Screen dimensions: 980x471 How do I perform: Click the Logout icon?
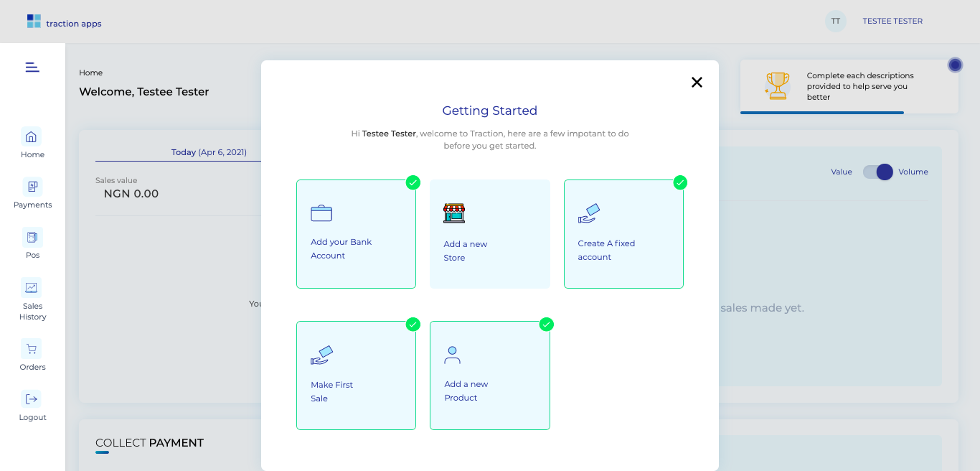pyautogui.click(x=32, y=398)
